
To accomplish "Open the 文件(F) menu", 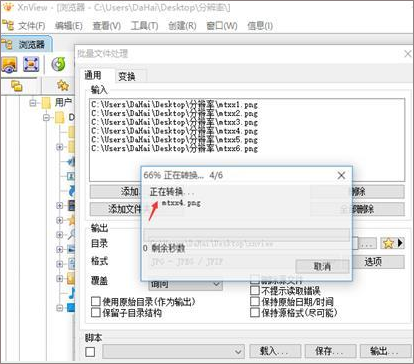I will point(31,26).
